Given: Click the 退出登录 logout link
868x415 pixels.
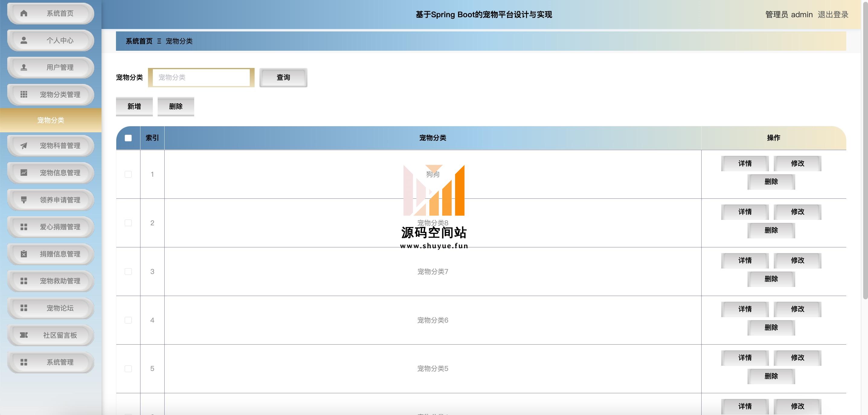Looking at the screenshot, I should [x=833, y=14].
